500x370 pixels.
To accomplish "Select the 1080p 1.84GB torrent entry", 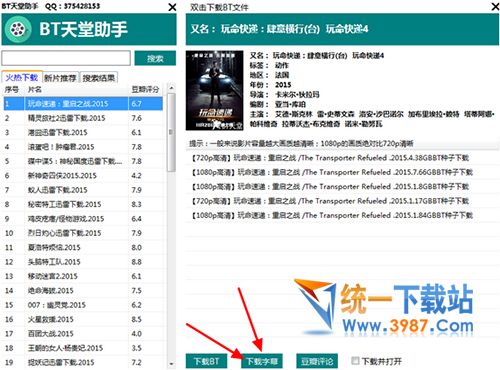I will (342, 215).
